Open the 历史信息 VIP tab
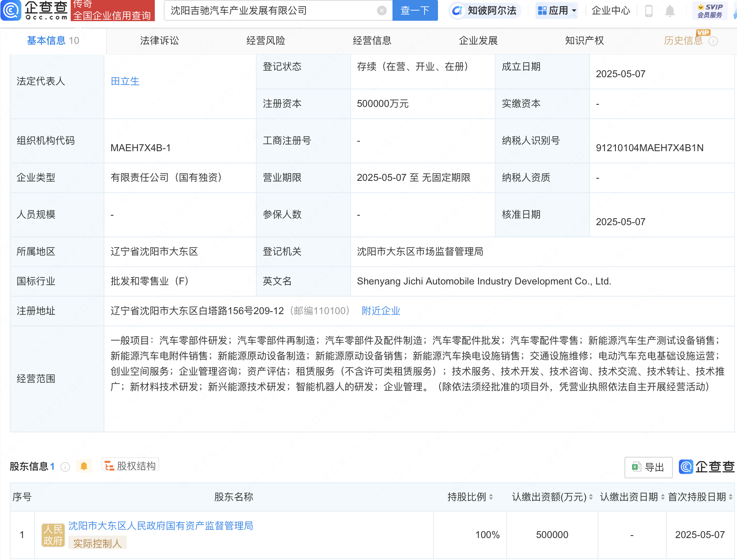The width and height of the screenshot is (737, 560). [x=683, y=41]
